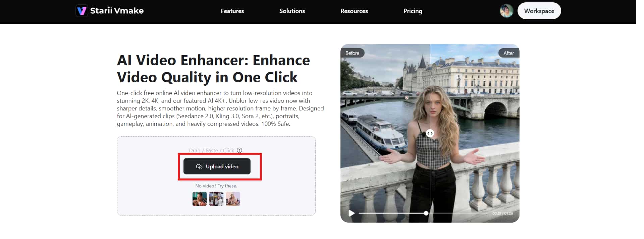Open the Features menu

tap(232, 11)
